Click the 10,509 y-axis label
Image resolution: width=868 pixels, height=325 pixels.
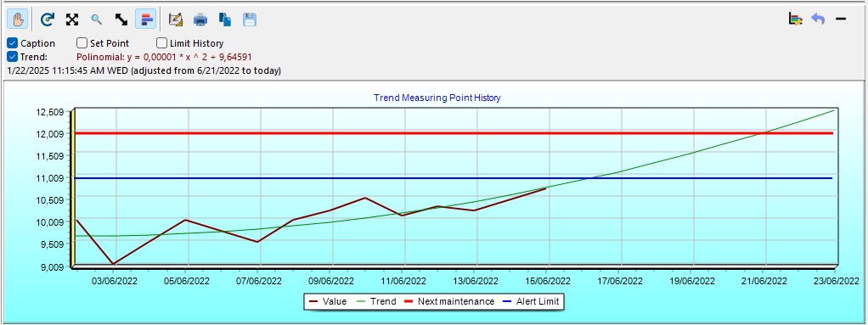click(x=49, y=200)
